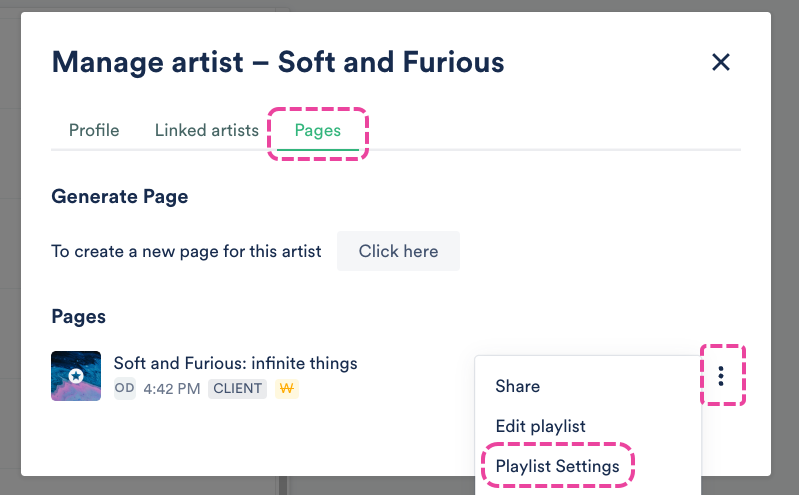The height and width of the screenshot is (495, 799).
Task: Click the CLIENT tag label
Action: tap(237, 389)
